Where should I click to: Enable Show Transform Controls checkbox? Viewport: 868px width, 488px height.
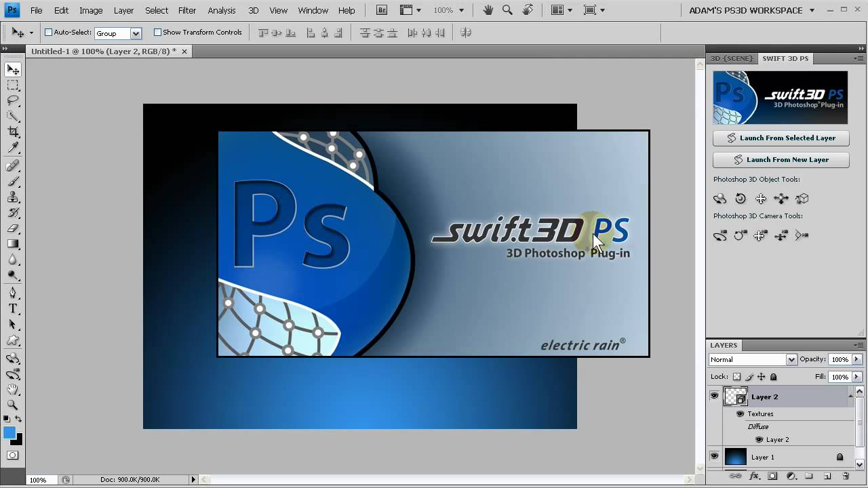pyautogui.click(x=157, y=33)
